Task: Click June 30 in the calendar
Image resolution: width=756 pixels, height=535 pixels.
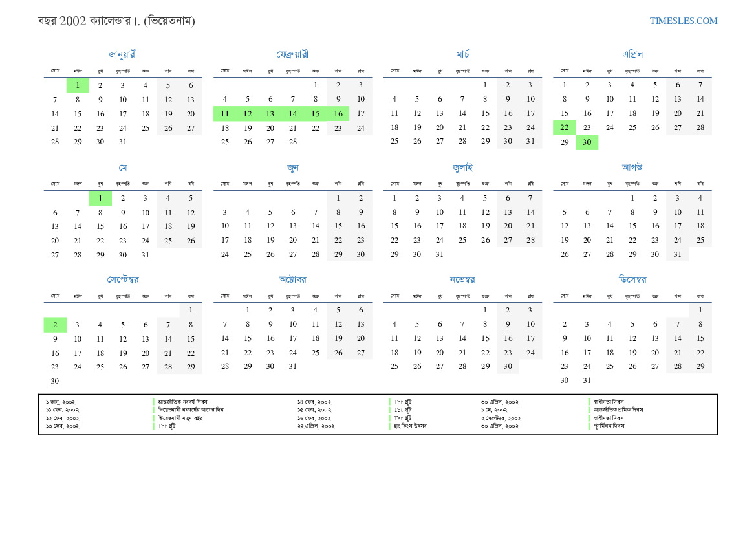Action: 361,254
